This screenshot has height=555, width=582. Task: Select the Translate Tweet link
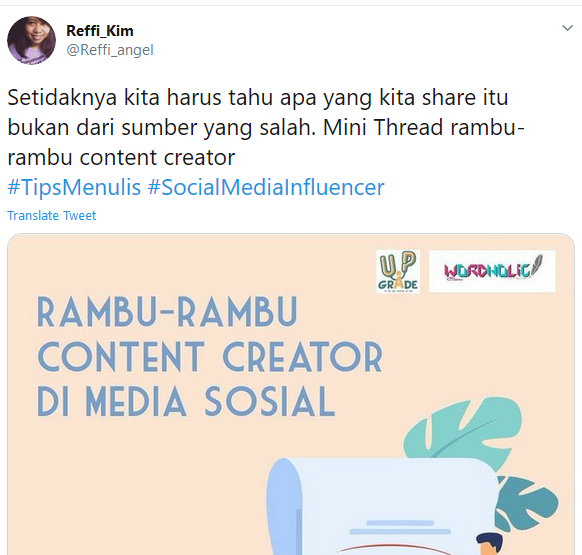(52, 215)
